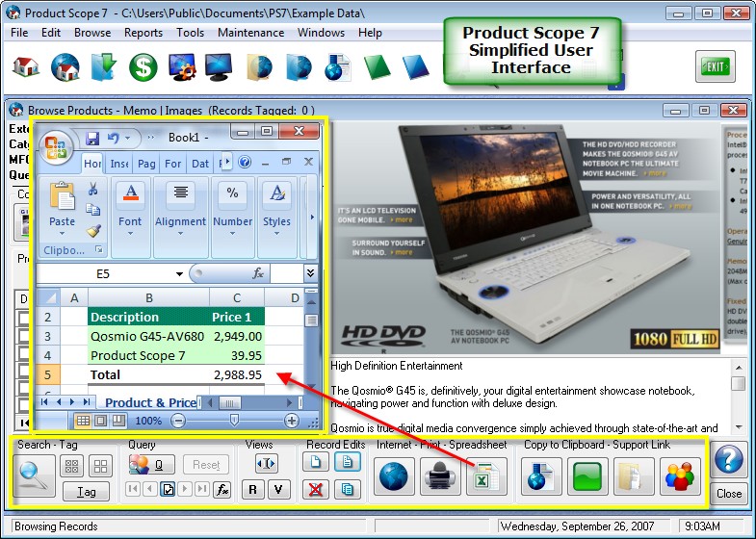Screen dimensions: 756x539
Task: Switch Excel to Normal view button
Action: point(83,421)
